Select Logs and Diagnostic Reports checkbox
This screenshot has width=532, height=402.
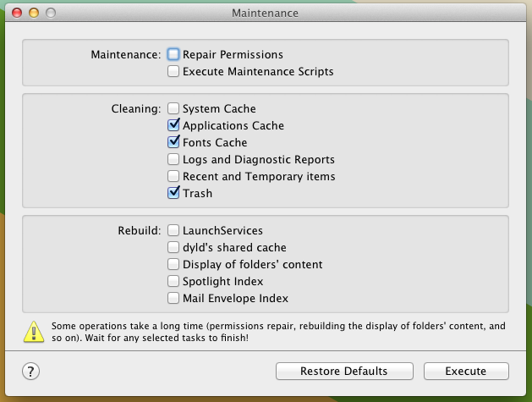click(173, 159)
